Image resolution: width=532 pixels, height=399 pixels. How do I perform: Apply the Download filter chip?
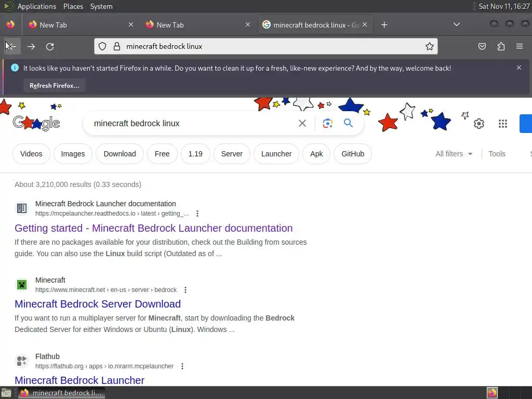[120, 154]
